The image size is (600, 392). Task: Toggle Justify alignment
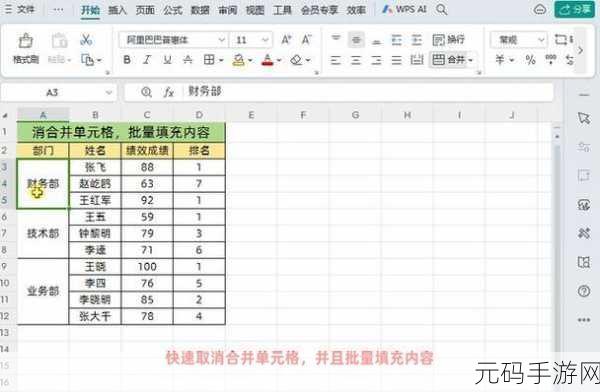[397, 60]
